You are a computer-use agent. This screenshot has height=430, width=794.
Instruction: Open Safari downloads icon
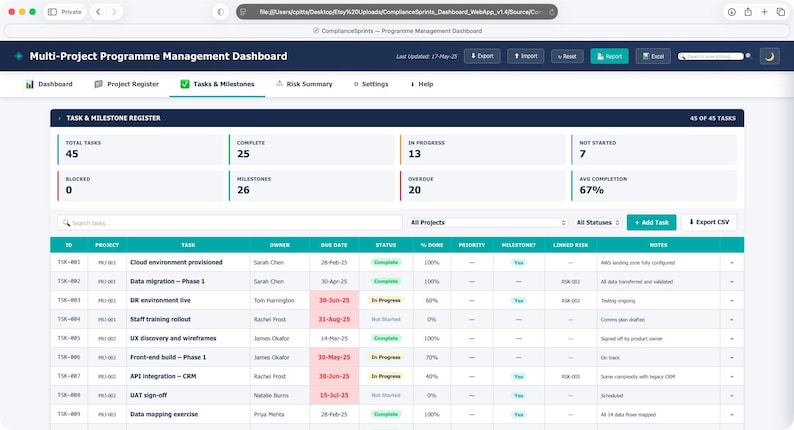pos(732,12)
